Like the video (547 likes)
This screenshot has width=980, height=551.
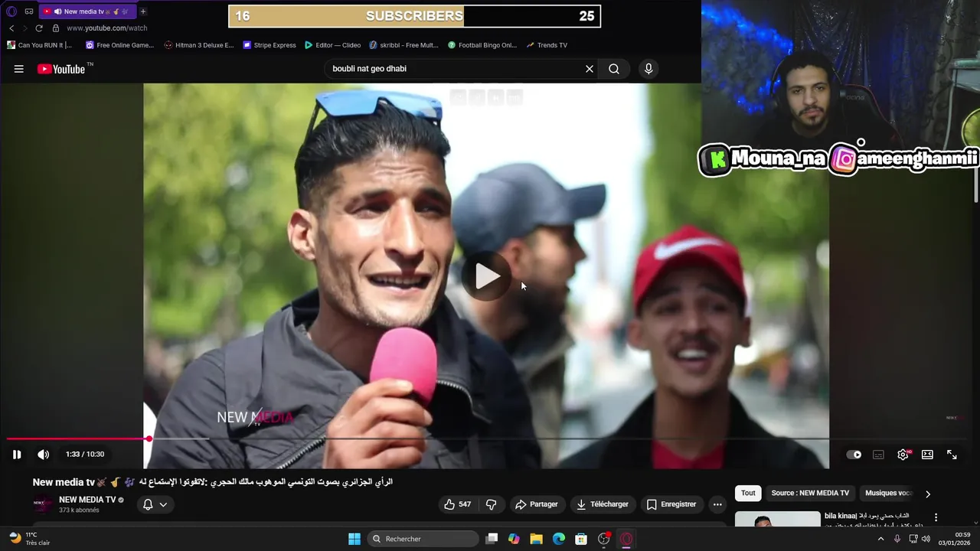point(457,504)
